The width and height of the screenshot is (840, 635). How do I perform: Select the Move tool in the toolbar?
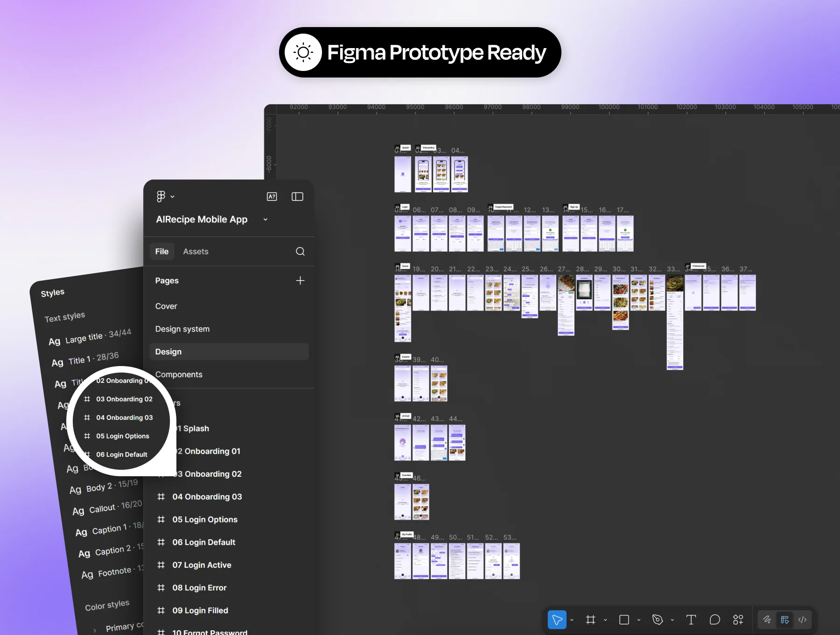pos(557,620)
